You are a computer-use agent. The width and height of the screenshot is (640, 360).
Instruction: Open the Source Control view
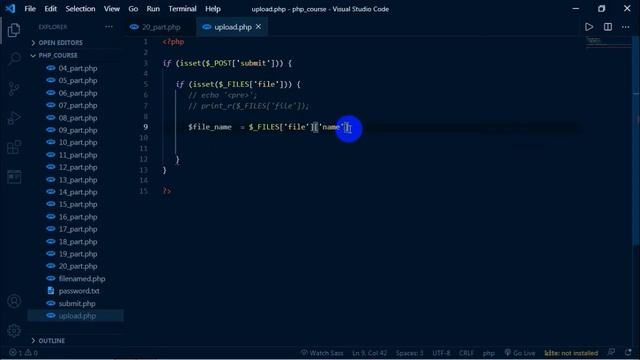click(14, 88)
